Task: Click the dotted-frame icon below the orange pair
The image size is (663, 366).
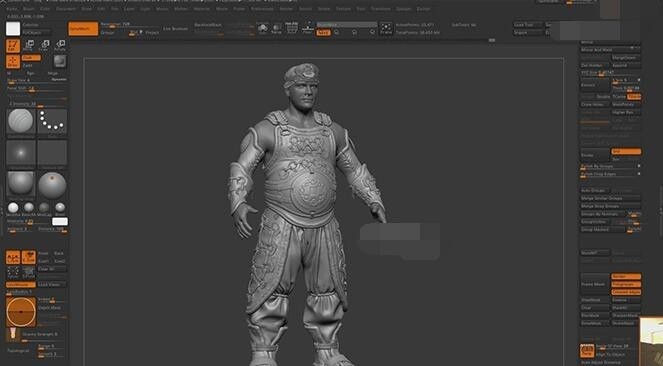Action: pyautogui.click(x=13, y=272)
